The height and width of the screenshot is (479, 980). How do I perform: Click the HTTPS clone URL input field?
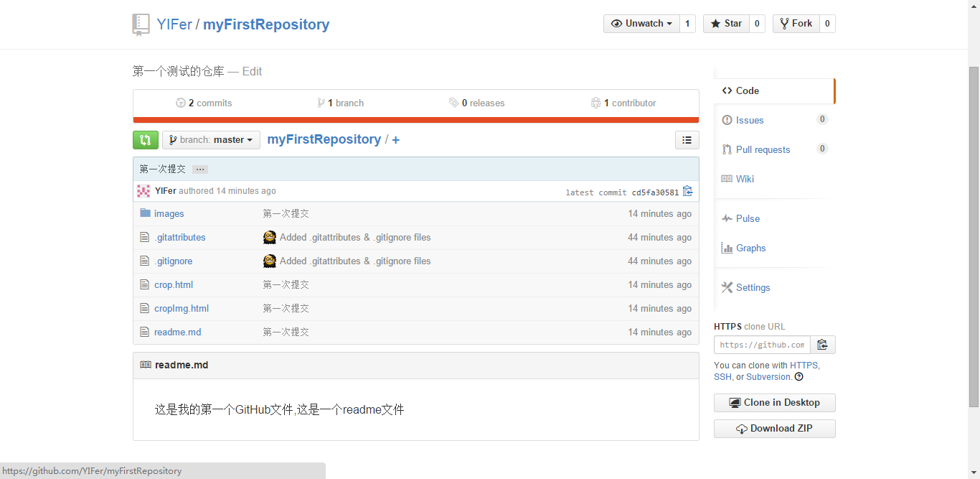point(762,345)
